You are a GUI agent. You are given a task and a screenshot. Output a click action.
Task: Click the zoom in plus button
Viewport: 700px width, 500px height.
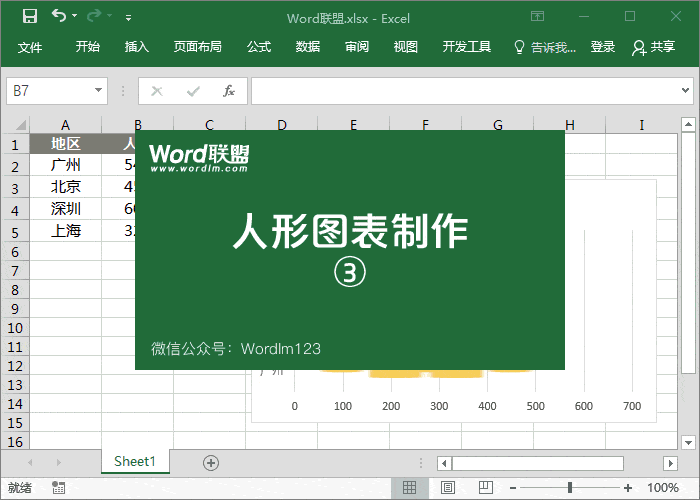tap(628, 488)
